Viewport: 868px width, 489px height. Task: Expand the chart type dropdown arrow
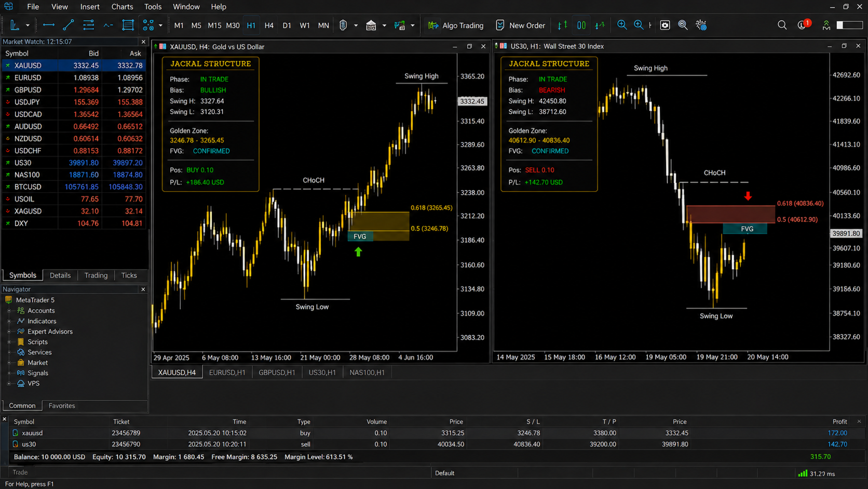(x=356, y=25)
